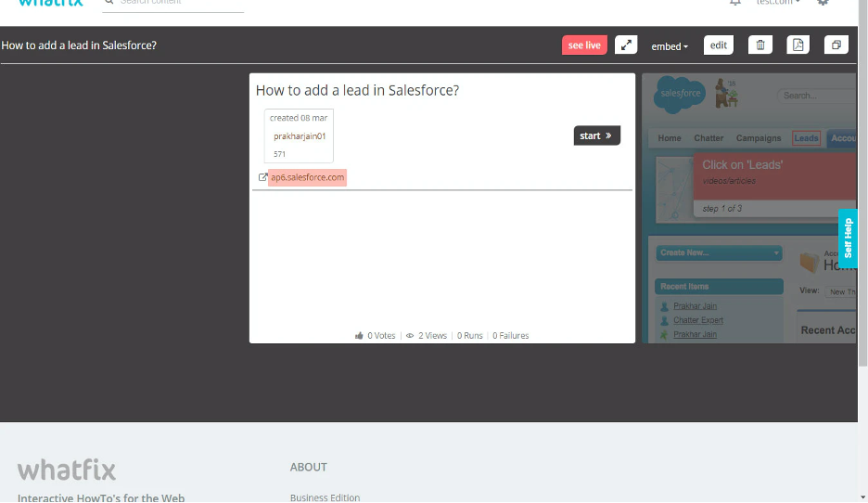Screen dimensions: 868x503
Task: Click the prakharjain01 author name
Action: point(300,136)
